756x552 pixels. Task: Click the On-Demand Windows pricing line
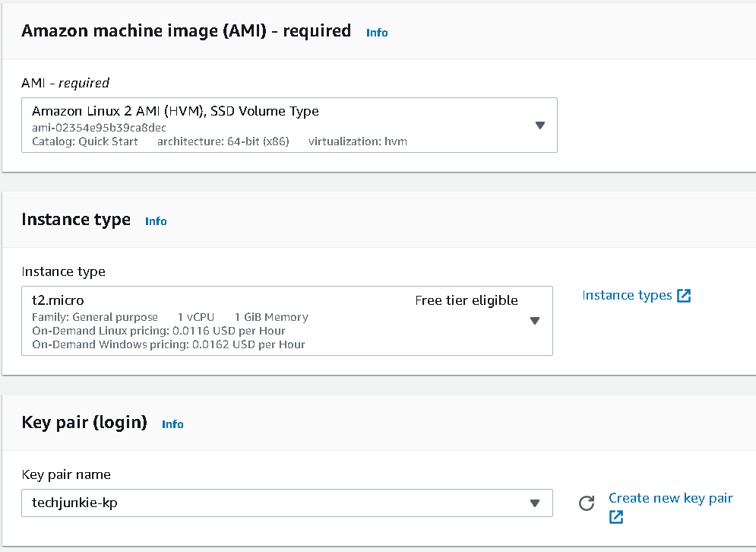(168, 344)
